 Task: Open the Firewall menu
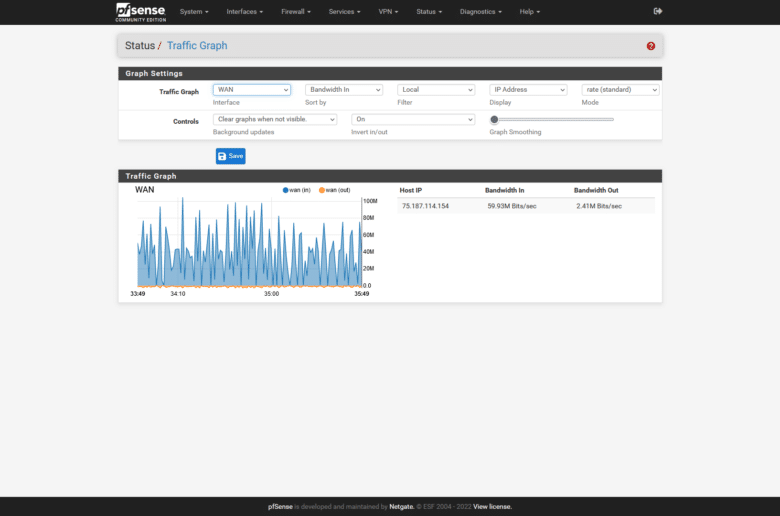pos(295,11)
